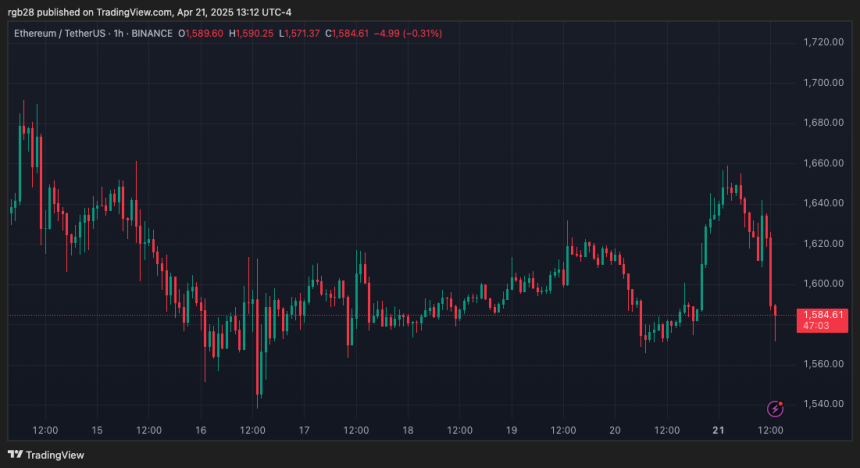Click date label 18 on time axis
860x468 pixels.
[408, 431]
